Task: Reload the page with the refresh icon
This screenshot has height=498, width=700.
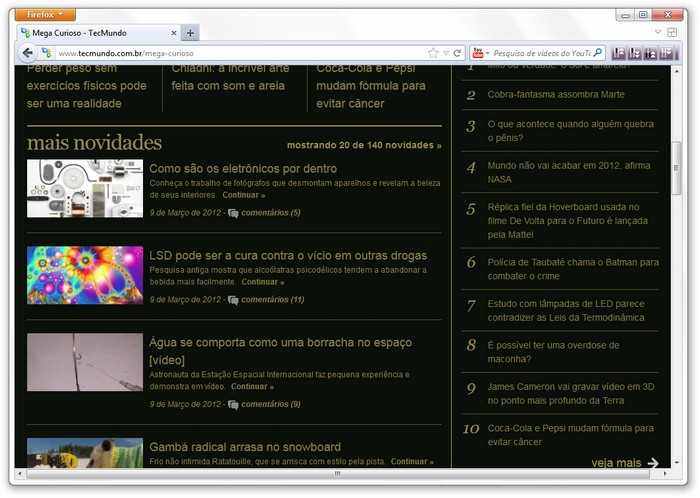Action: click(x=457, y=53)
